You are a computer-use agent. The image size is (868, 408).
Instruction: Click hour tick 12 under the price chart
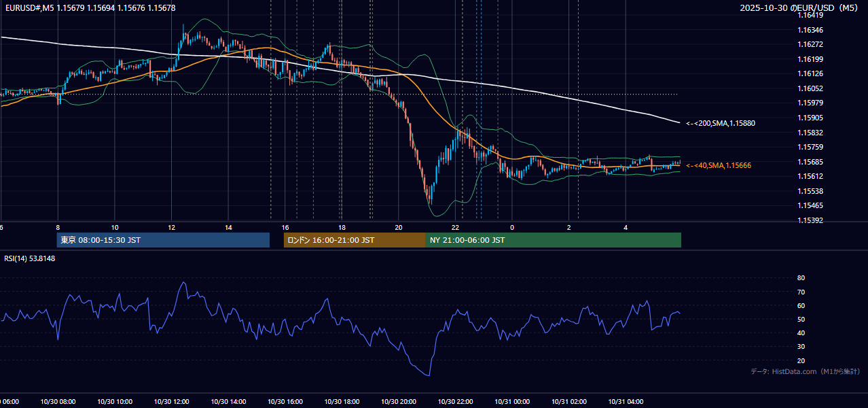171,227
